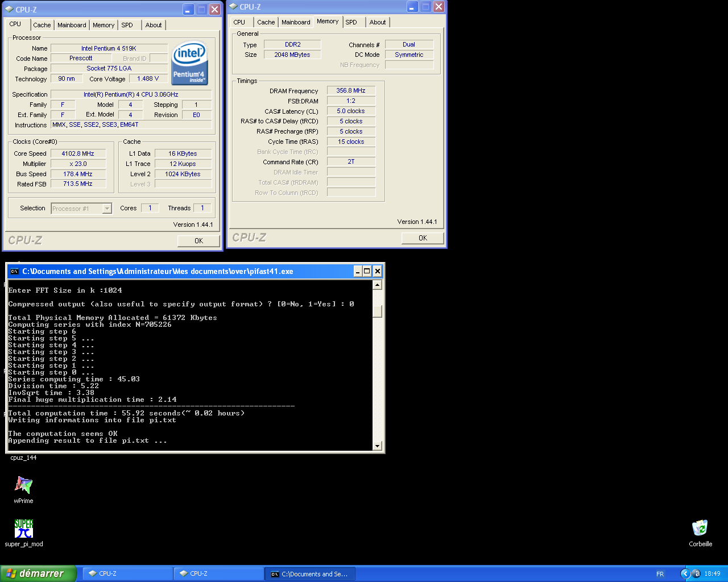This screenshot has height=582, width=728.
Task: Open Cache tab in right CPU-Z window
Action: click(x=266, y=22)
